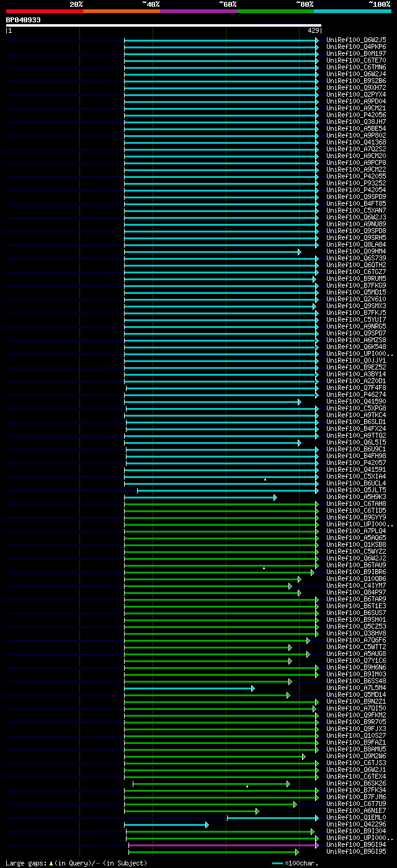Viewport: 397px width, 868px height.
Task: Click label UniRef100_Q6S739
Action: 356,258
